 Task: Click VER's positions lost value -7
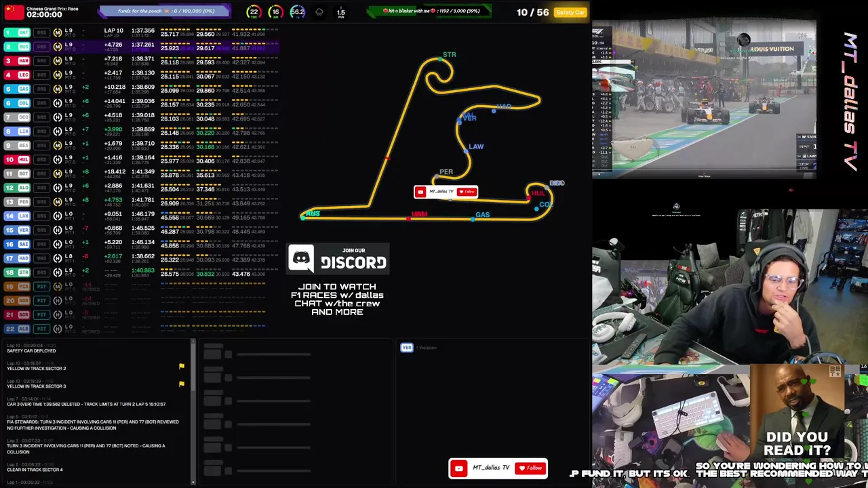pos(85,228)
